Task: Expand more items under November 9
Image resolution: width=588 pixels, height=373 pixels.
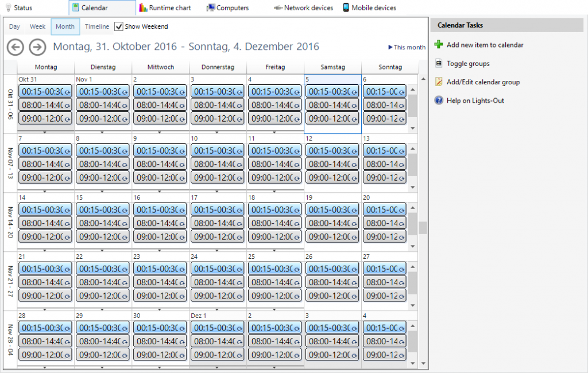Action: coord(160,191)
